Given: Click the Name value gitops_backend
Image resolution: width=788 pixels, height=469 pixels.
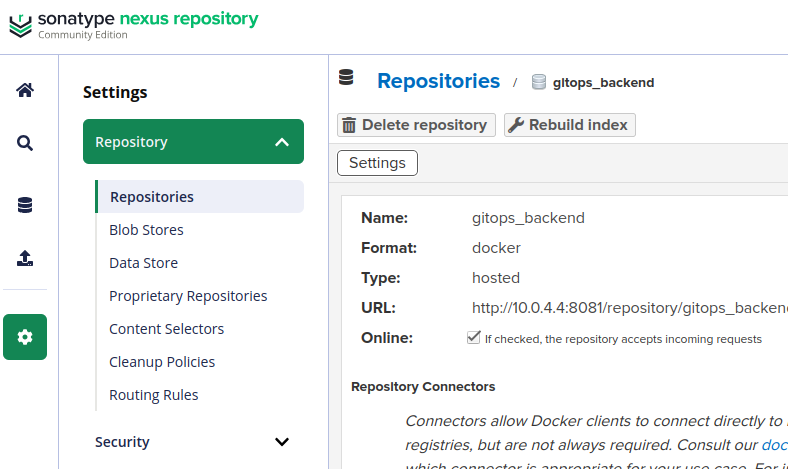Looking at the screenshot, I should tap(528, 218).
